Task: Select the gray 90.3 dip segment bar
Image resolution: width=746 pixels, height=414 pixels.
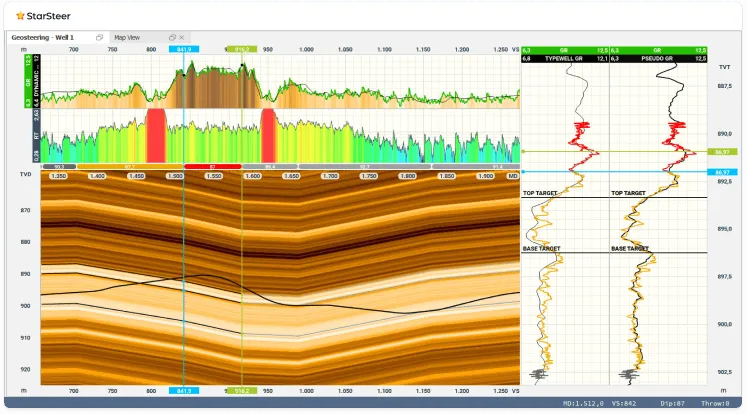Action: 59,167
